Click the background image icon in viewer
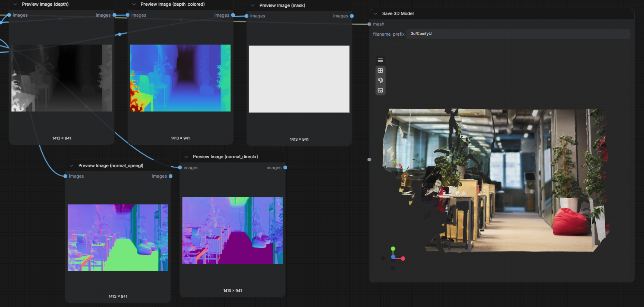This screenshot has height=307, width=644. click(380, 90)
